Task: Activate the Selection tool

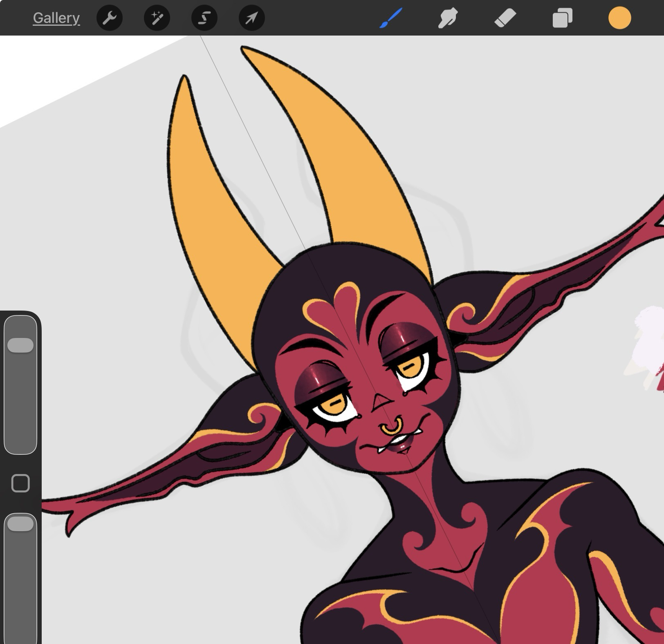Action: (204, 18)
